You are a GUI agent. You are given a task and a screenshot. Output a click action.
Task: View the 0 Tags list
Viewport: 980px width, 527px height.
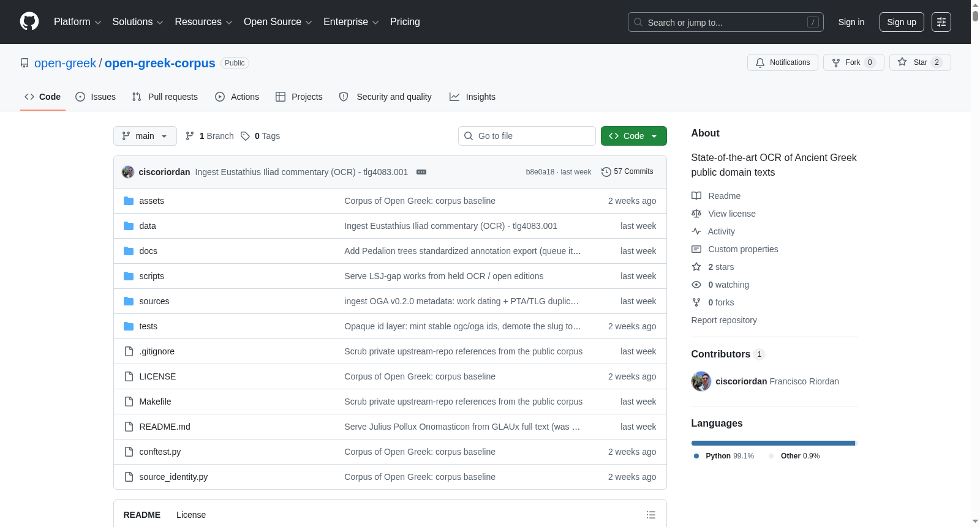pyautogui.click(x=260, y=136)
